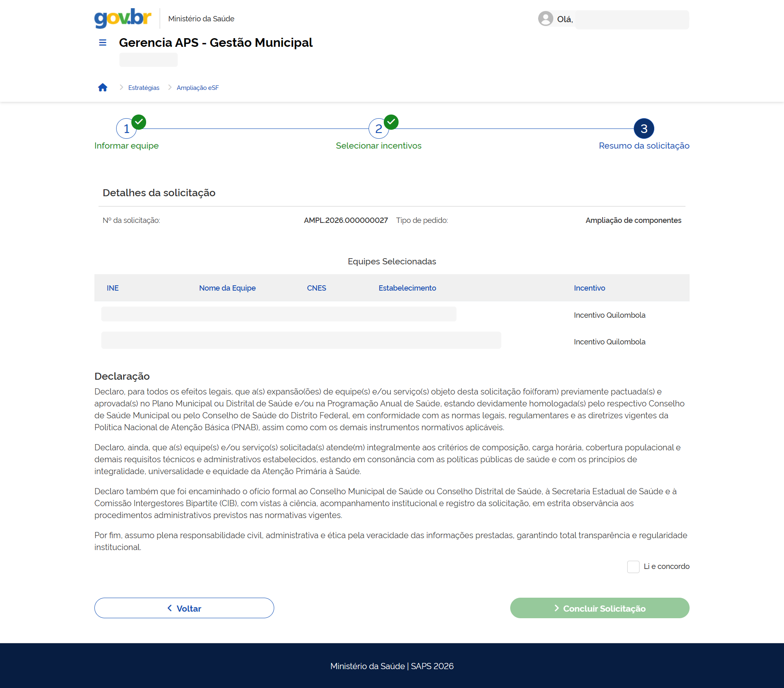The height and width of the screenshot is (688, 784).
Task: Open the hamburger menu icon
Action: tap(103, 43)
